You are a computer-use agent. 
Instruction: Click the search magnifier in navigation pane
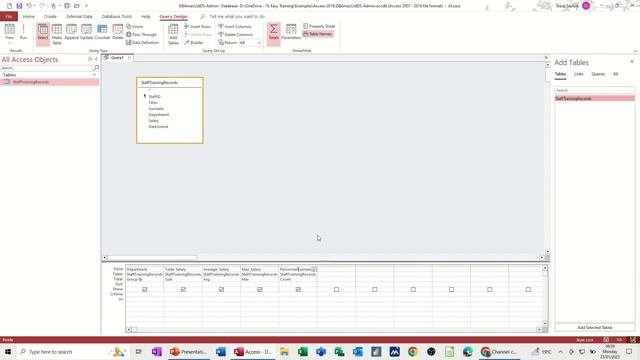[96, 68]
